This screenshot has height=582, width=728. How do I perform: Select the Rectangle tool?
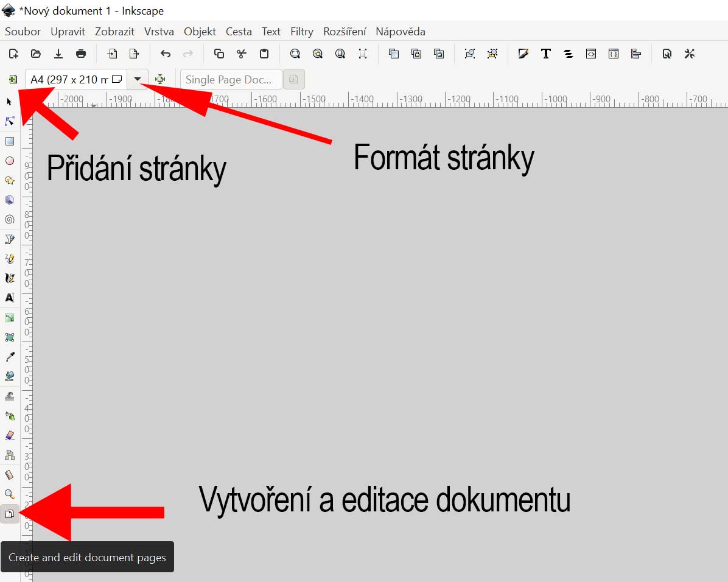point(10,141)
